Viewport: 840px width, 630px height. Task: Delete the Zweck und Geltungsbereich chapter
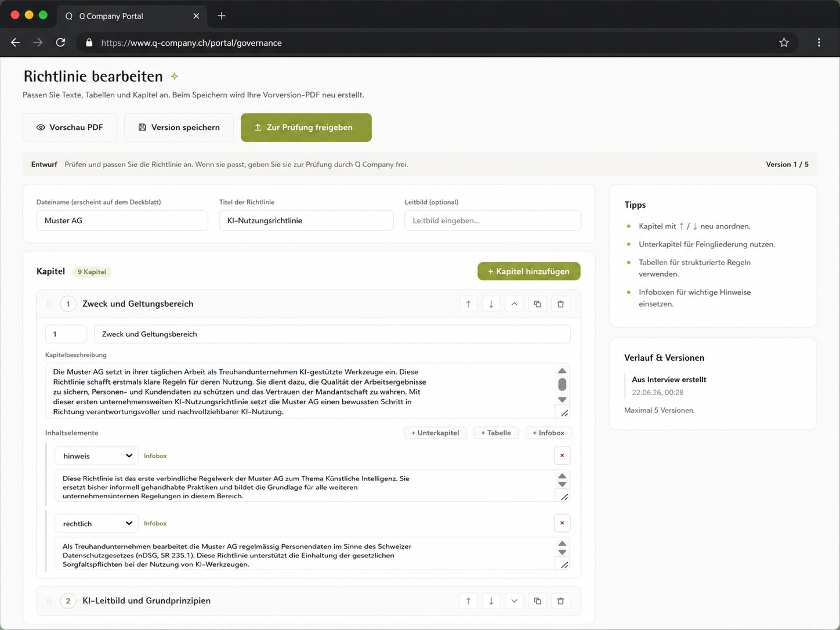560,304
